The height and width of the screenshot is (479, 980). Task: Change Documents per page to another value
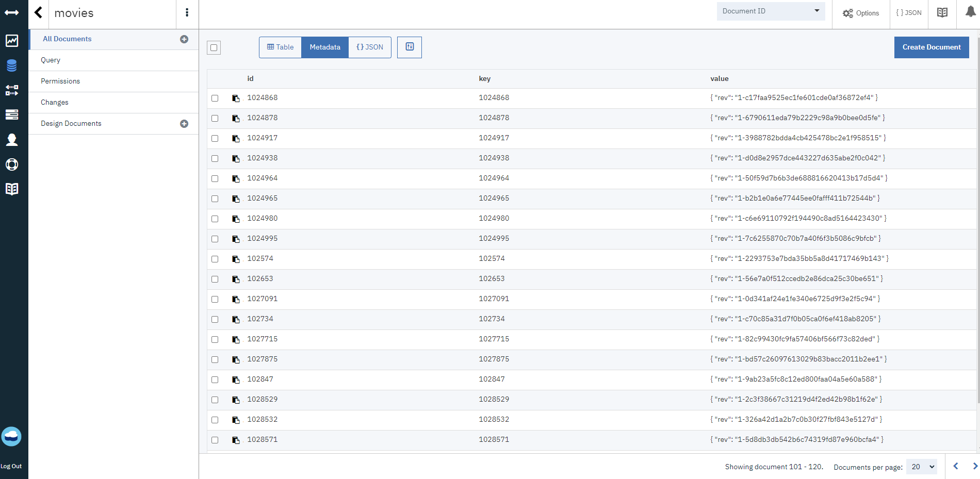click(x=921, y=467)
